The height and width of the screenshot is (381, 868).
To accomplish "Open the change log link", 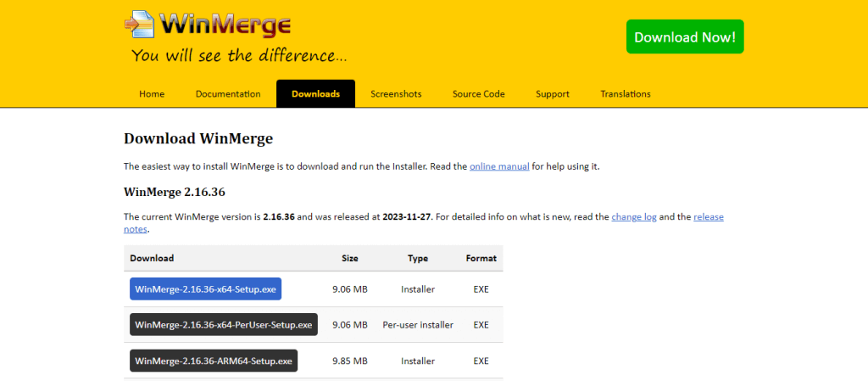I will point(634,217).
